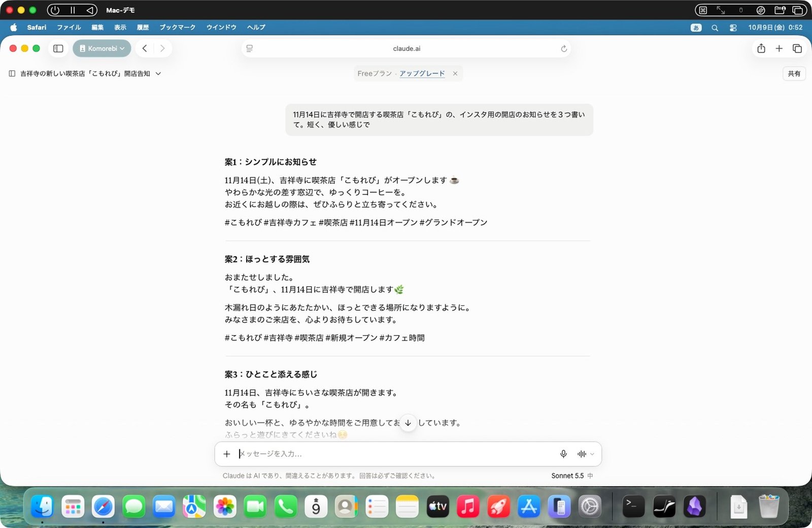The width and height of the screenshot is (812, 528).
Task: Expand the voice mode options chevron
Action: point(592,454)
